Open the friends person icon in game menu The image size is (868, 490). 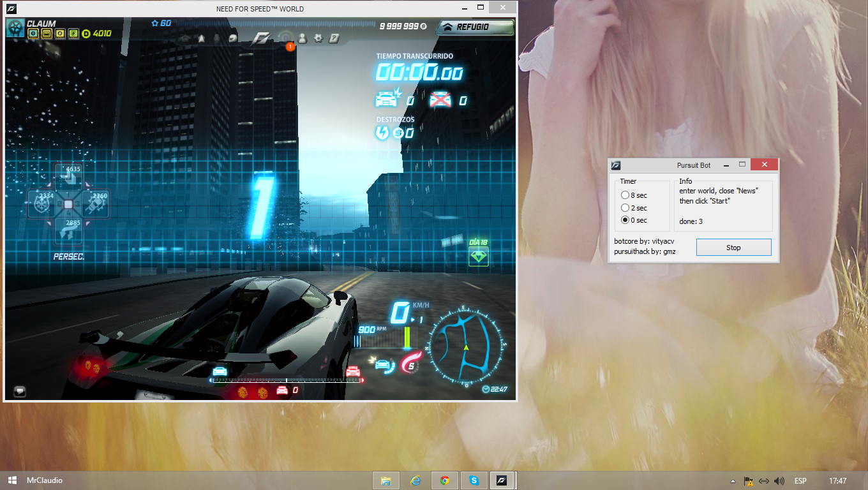pyautogui.click(x=302, y=38)
